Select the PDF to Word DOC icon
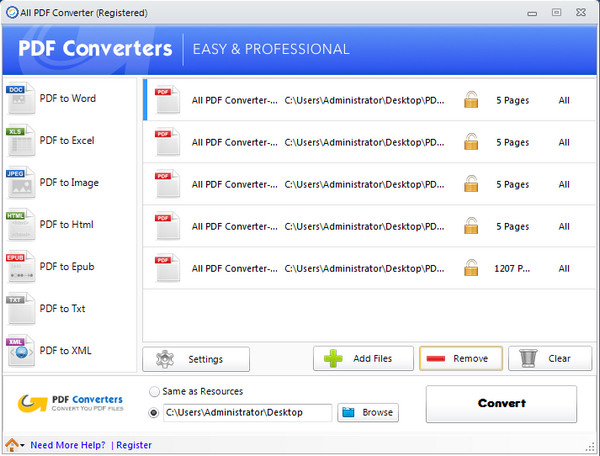The height and width of the screenshot is (456, 600). click(21, 98)
